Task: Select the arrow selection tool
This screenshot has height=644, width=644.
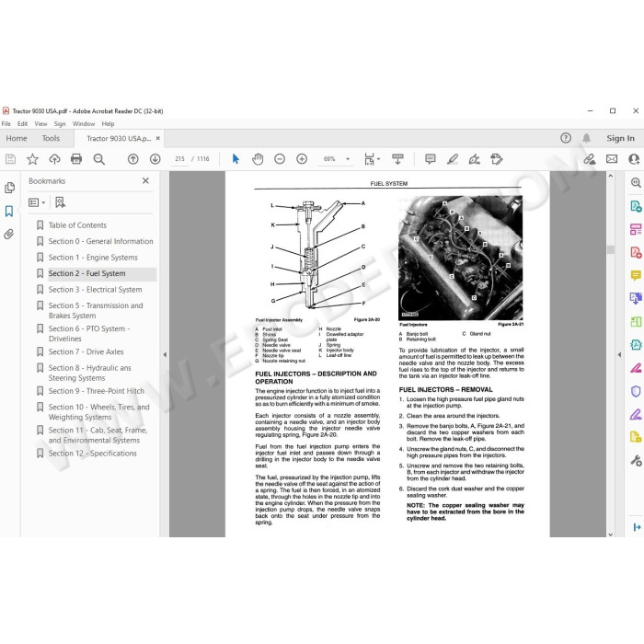Action: pyautogui.click(x=236, y=159)
